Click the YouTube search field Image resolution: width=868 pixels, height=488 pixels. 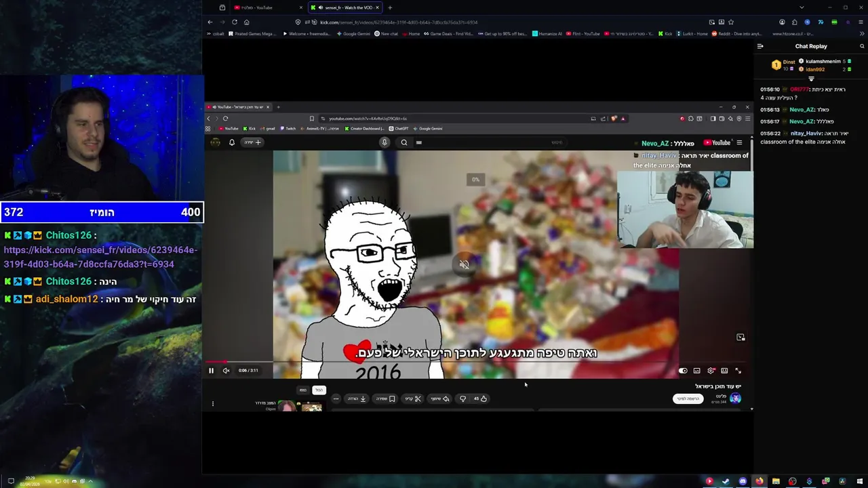[x=488, y=142]
